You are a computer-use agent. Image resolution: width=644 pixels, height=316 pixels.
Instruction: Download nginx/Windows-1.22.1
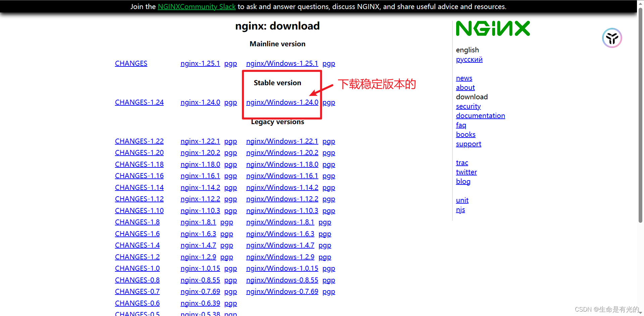click(x=282, y=141)
